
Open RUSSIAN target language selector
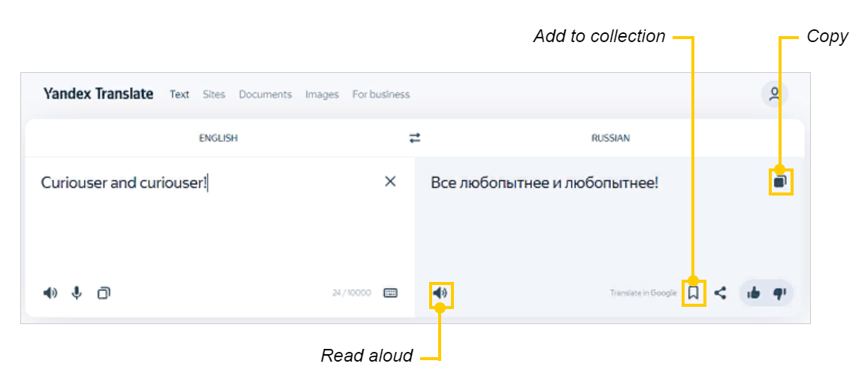610,138
